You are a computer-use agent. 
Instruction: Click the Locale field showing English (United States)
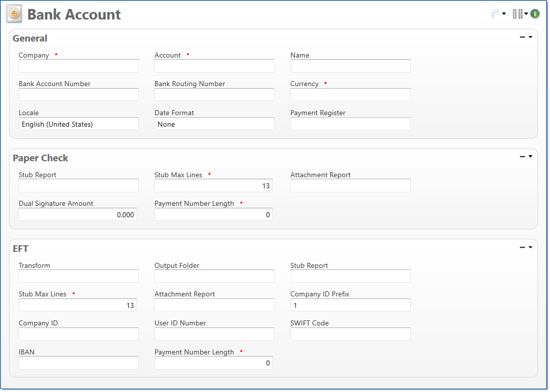tap(79, 124)
